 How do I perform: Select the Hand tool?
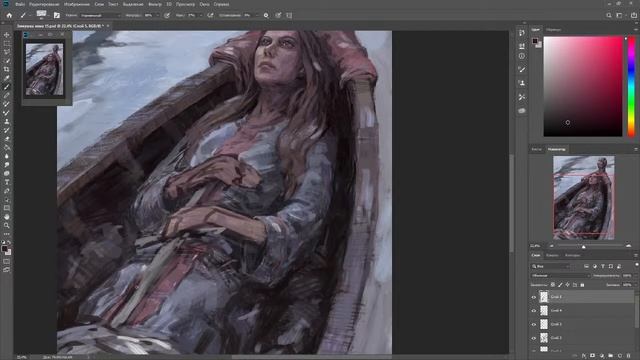click(7, 217)
